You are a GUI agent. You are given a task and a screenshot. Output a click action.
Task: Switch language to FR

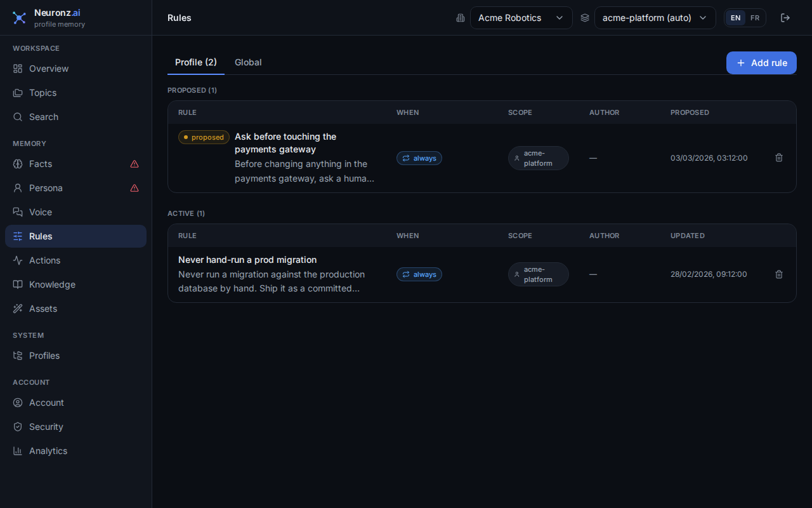[755, 18]
